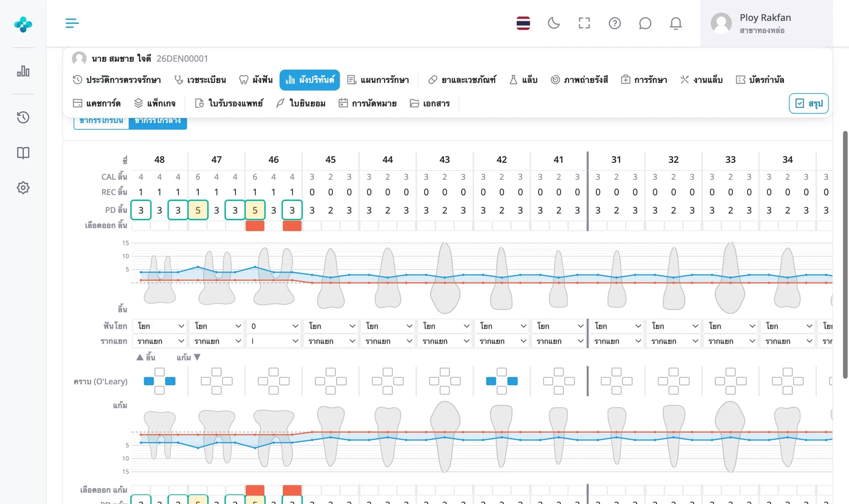Click the Thai flag language icon
The height and width of the screenshot is (504, 849).
523,23
